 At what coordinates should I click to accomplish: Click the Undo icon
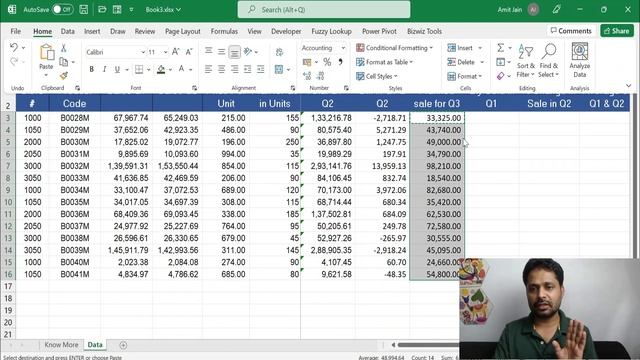13,47
